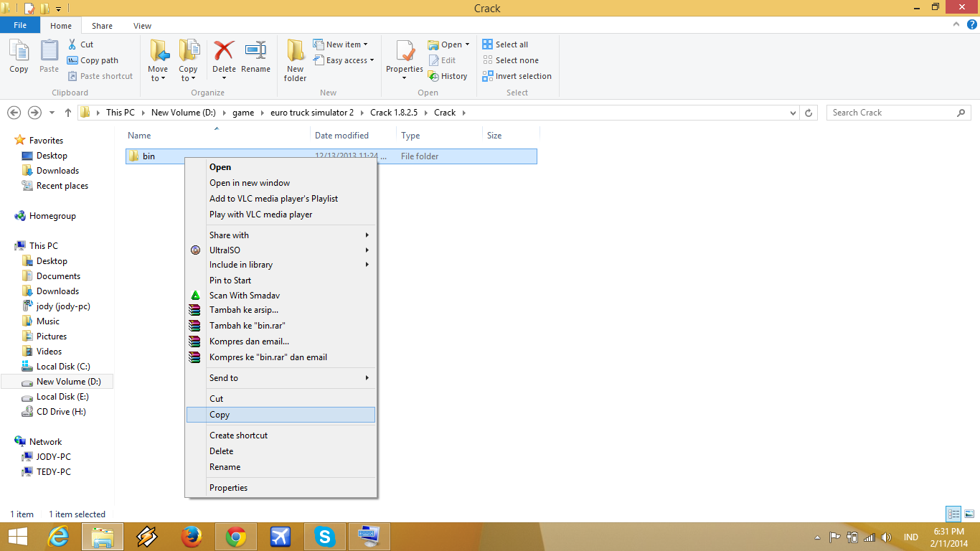Click the History button in ribbon
This screenshot has width=980, height=551.
pos(448,76)
